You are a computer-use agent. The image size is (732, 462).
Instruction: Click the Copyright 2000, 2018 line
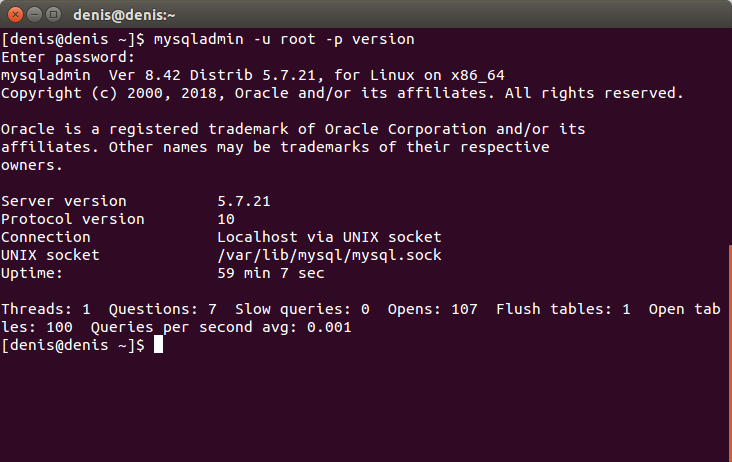pos(342,93)
